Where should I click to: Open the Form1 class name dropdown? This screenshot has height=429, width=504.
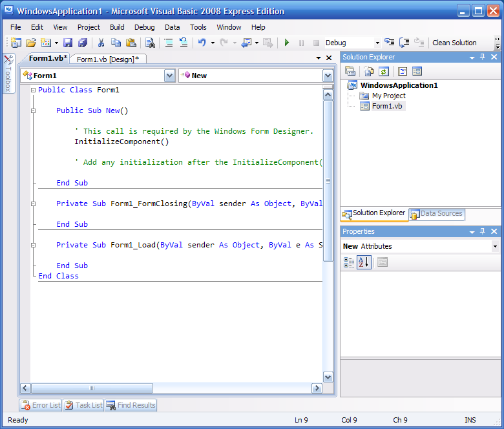[x=169, y=76]
